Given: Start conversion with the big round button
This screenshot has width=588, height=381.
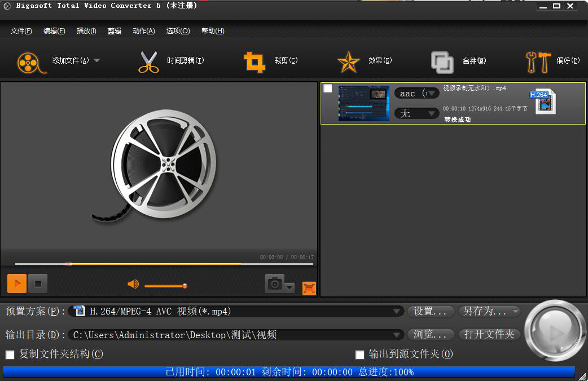Looking at the screenshot, I should pyautogui.click(x=555, y=330).
